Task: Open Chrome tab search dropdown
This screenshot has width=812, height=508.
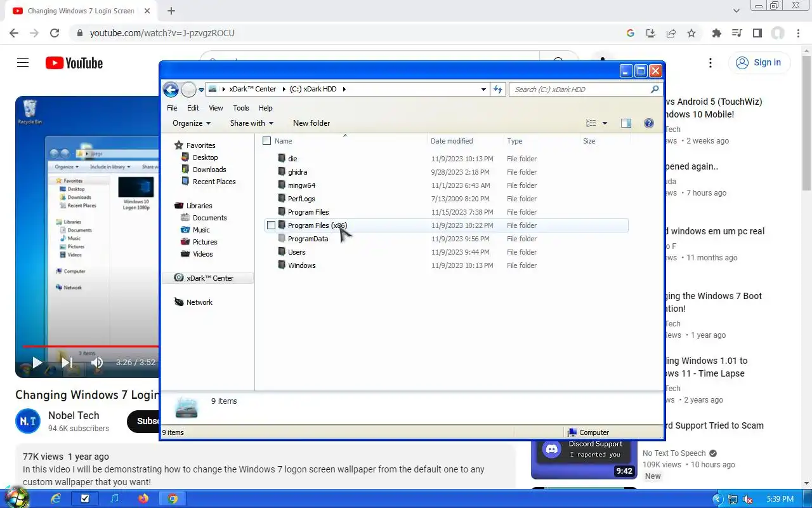Action: pos(736,11)
